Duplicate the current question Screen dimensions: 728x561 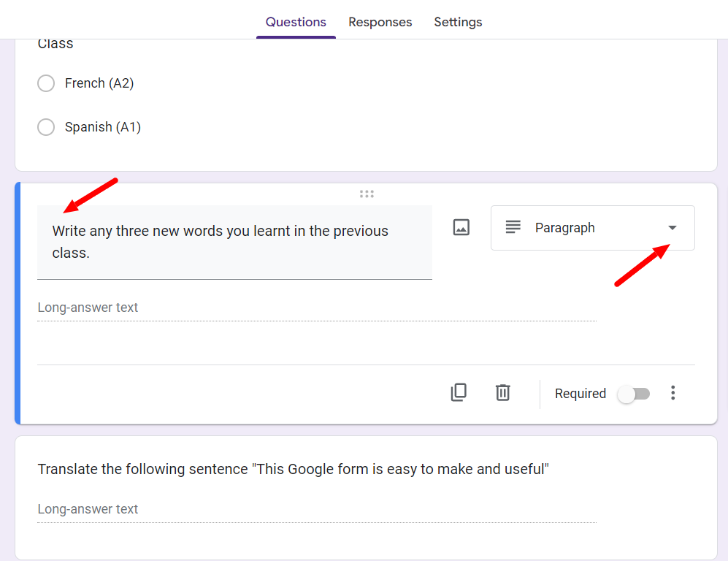click(x=459, y=393)
